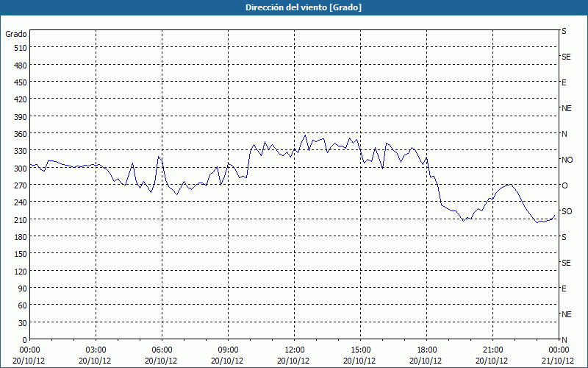Screen dimensions: 588x368
Task: Click the 450 degree axis label
Action: coord(21,82)
